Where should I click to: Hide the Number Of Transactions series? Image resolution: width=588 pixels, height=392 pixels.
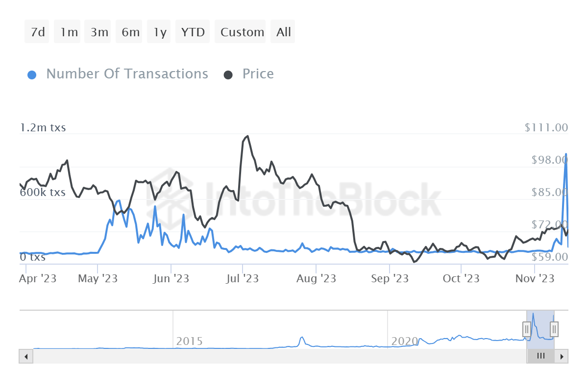pos(126,73)
